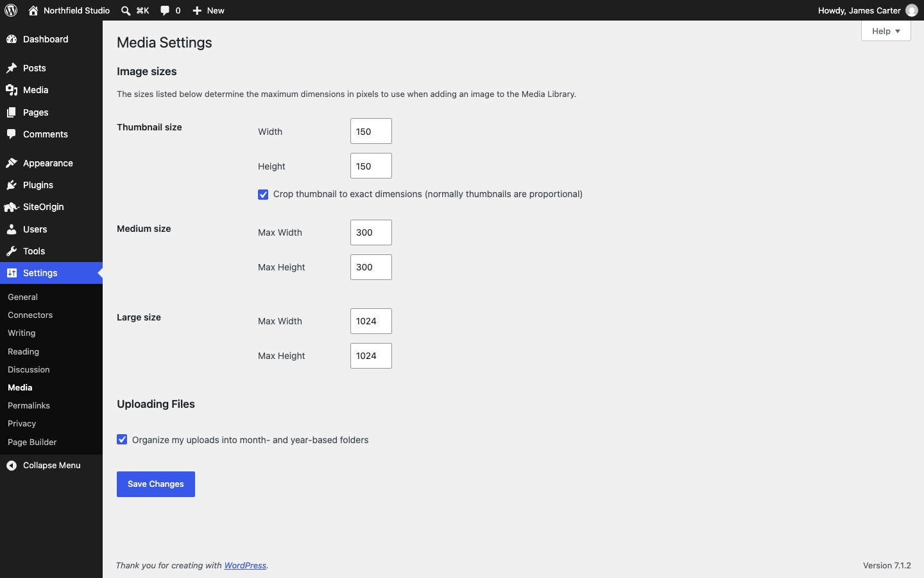This screenshot has width=924, height=578.
Task: Toggle Crop thumbnail to exact dimensions checkbox
Action: pyautogui.click(x=263, y=195)
